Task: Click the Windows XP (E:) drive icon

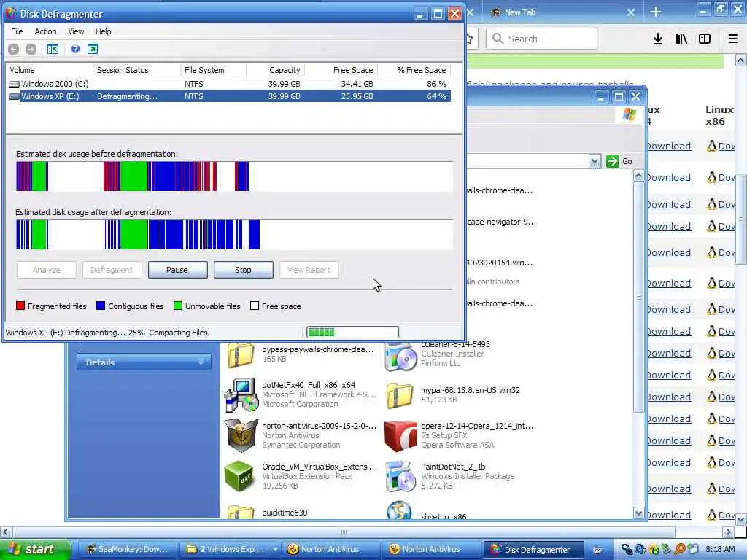Action: [x=15, y=96]
